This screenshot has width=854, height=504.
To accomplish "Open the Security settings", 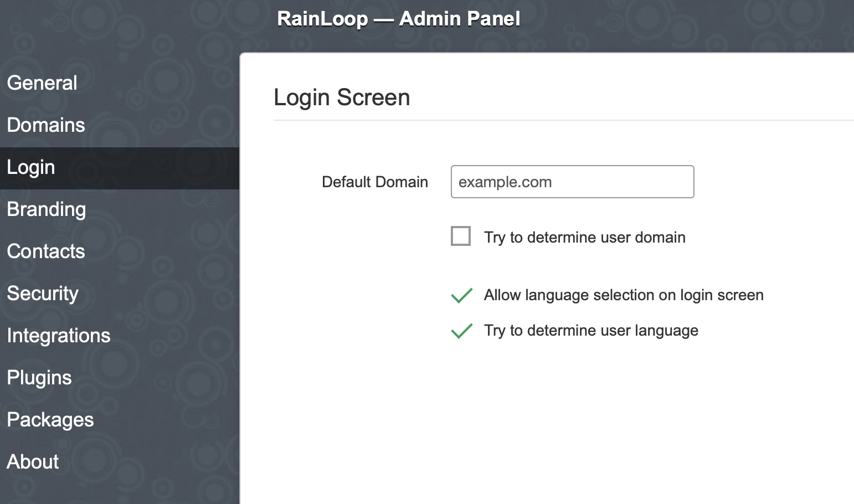I will coord(43,294).
